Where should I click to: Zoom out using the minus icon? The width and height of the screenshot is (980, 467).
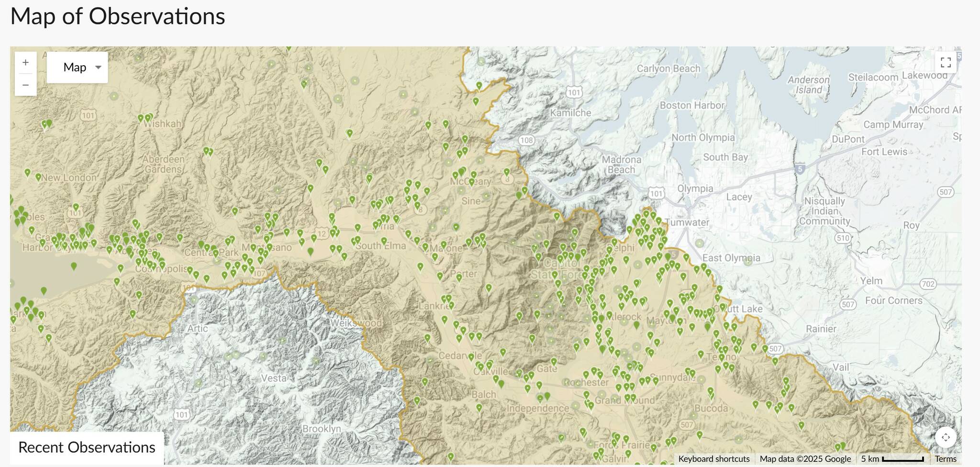(x=25, y=84)
